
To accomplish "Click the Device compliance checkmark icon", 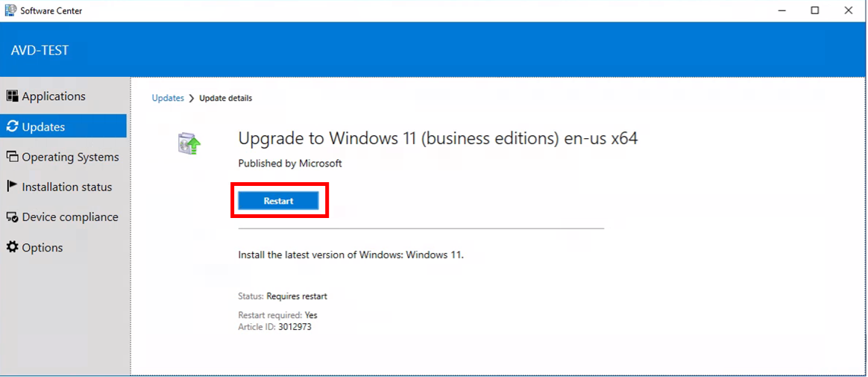I will (x=12, y=217).
